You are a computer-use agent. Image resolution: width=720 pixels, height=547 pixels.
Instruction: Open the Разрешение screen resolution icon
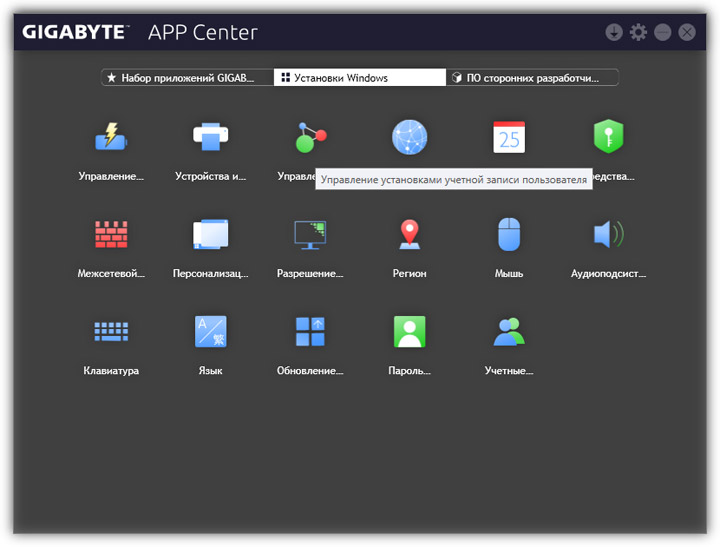(x=310, y=234)
